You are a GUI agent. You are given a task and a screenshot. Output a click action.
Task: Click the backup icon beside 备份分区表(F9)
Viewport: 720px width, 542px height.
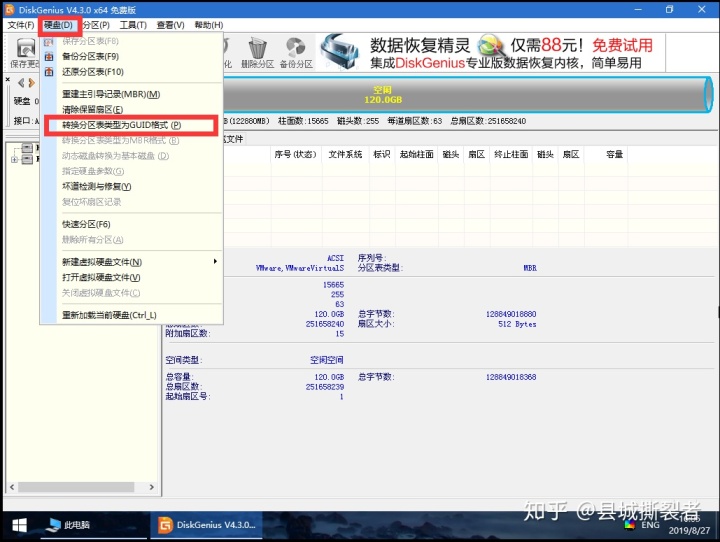[x=49, y=56]
